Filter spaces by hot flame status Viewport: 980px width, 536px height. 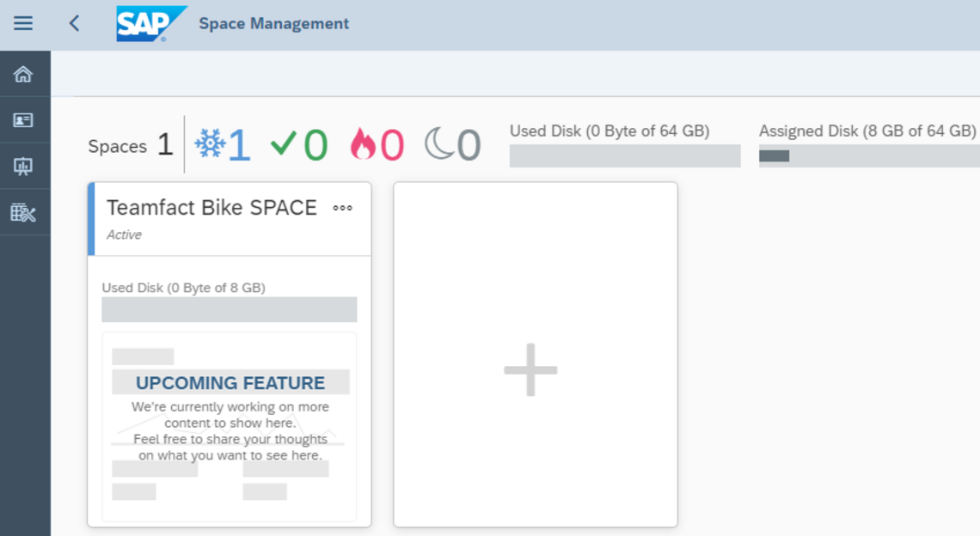[x=377, y=144]
